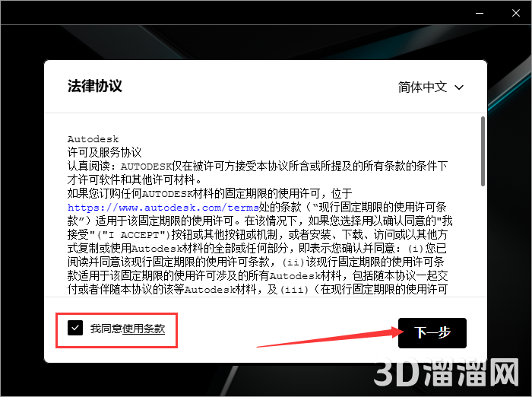Minimize the installer window
The image size is (532, 397).
point(480,13)
